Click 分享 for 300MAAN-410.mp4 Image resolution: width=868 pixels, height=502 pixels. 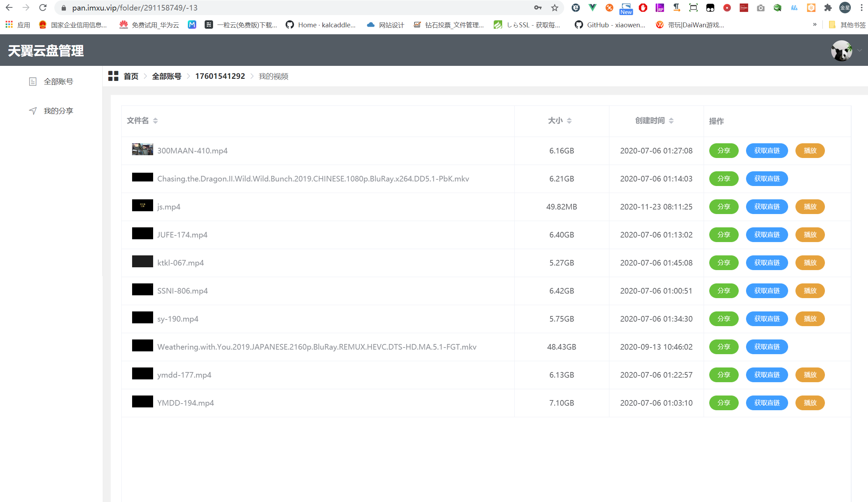tap(724, 151)
